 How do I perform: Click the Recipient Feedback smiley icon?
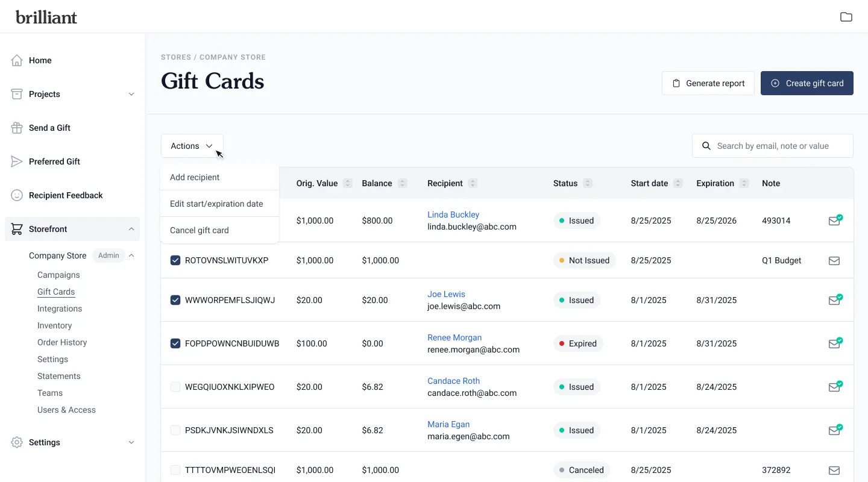tap(17, 195)
